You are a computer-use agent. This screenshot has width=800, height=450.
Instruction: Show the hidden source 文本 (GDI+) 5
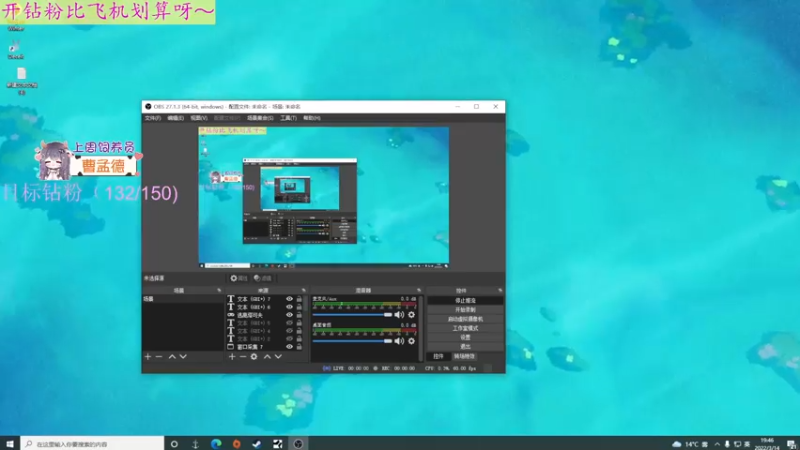click(x=289, y=323)
